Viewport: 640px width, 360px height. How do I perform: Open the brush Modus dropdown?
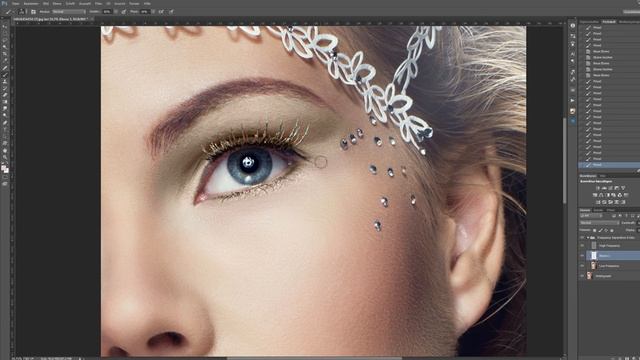(69, 11)
